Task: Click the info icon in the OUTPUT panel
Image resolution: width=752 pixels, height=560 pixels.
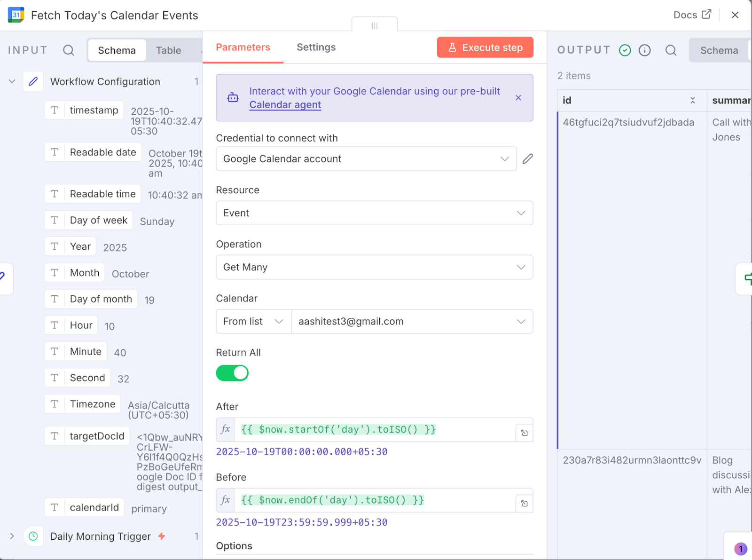Action: tap(645, 50)
